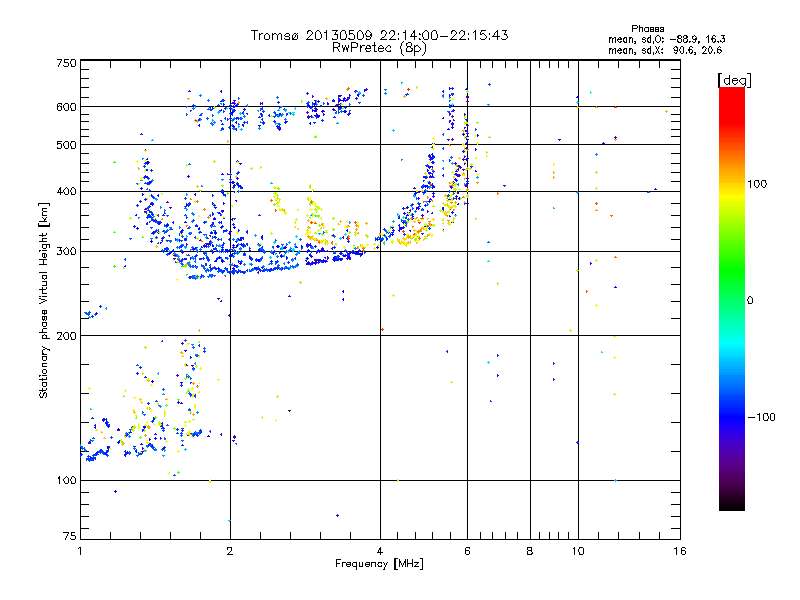Click the 'Frequency [MHz]' x-axis label
The image size is (800, 600).
[x=379, y=564]
